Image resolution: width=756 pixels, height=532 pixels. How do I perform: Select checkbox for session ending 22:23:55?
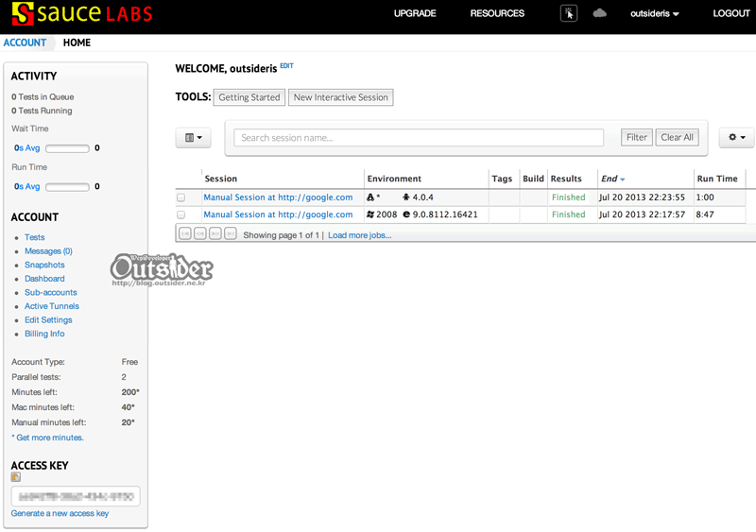(180, 197)
